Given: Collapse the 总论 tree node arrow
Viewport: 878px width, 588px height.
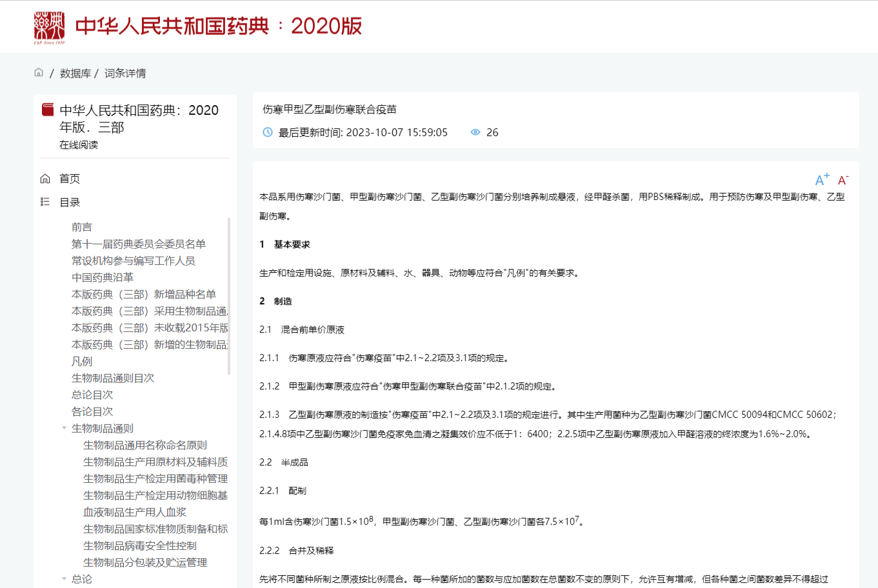Looking at the screenshot, I should [64, 579].
